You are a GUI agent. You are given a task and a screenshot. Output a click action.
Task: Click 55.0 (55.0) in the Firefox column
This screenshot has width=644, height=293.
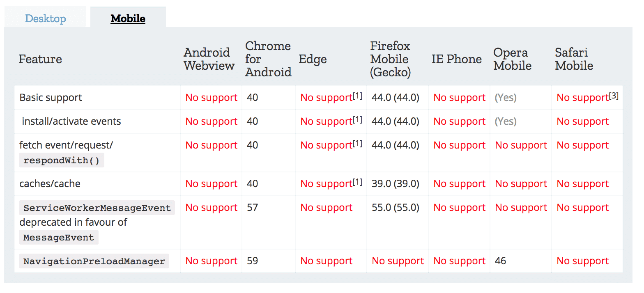(395, 208)
